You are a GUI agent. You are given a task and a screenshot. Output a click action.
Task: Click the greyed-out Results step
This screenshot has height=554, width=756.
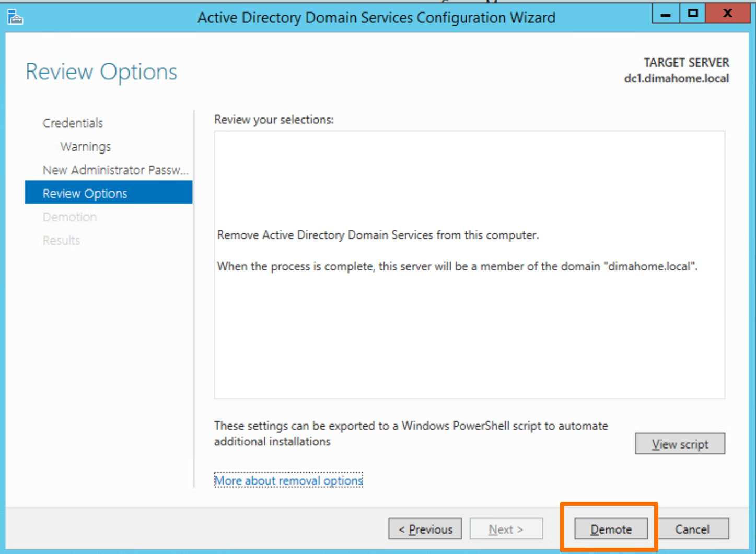61,241
